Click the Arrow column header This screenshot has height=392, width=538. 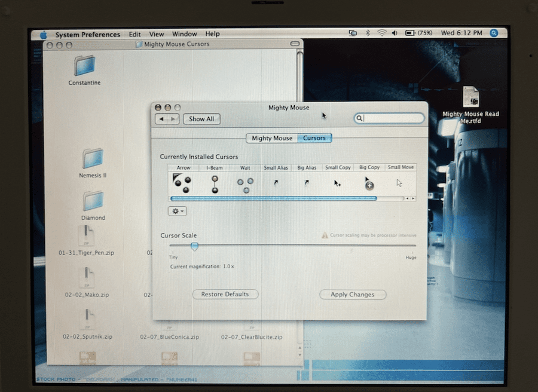pyautogui.click(x=184, y=168)
